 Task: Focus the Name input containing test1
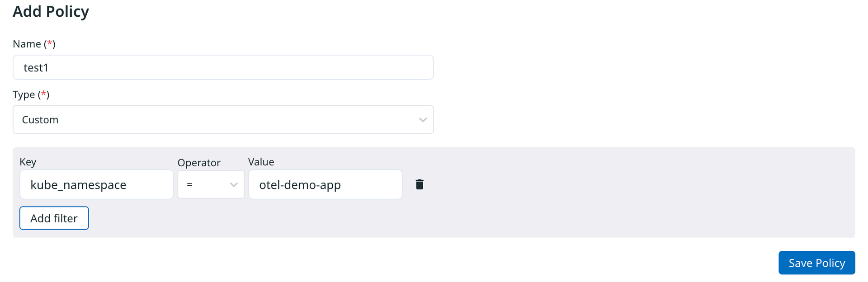coord(223,67)
